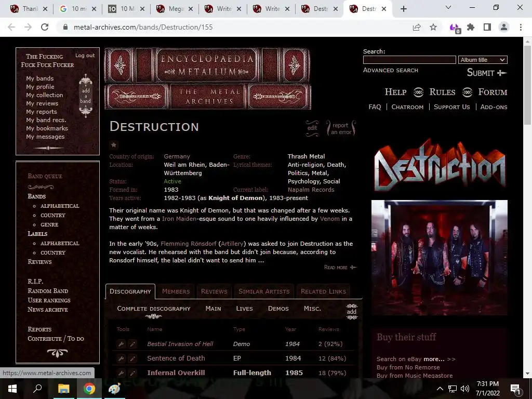The image size is (532, 399).
Task: Click wrench tool for Bestial Invasion of Hell
Action: point(121,344)
